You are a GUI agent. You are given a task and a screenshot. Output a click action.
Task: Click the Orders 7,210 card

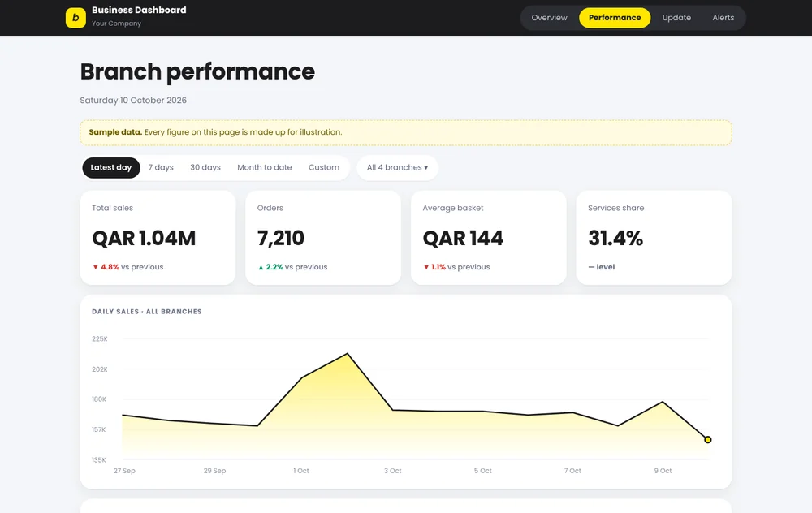(323, 238)
